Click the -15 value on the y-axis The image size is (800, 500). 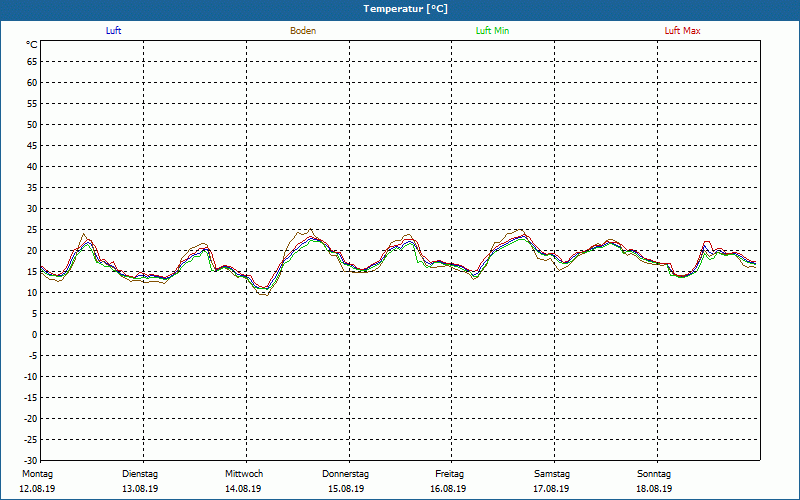click(31, 398)
